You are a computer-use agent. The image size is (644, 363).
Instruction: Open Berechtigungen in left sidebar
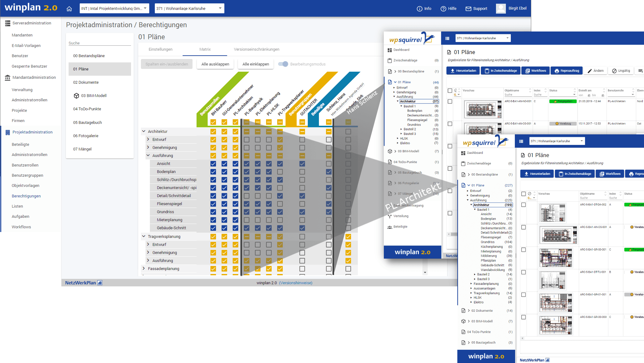click(x=26, y=196)
